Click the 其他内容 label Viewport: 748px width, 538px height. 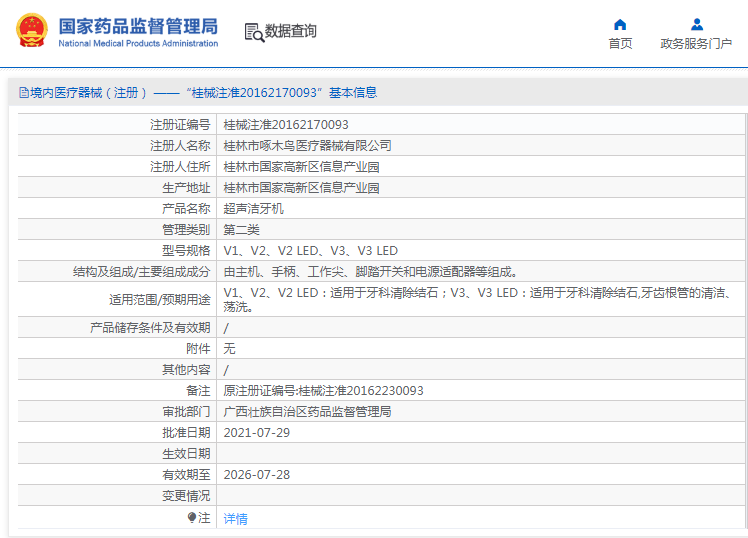[187, 370]
